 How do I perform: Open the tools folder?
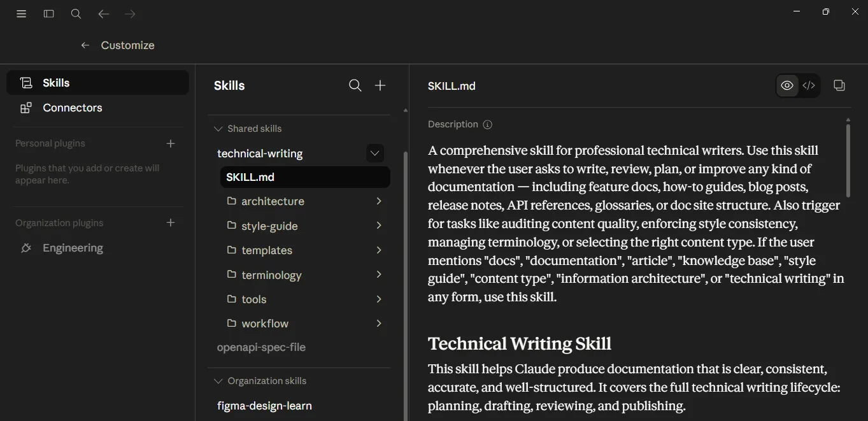pos(305,299)
